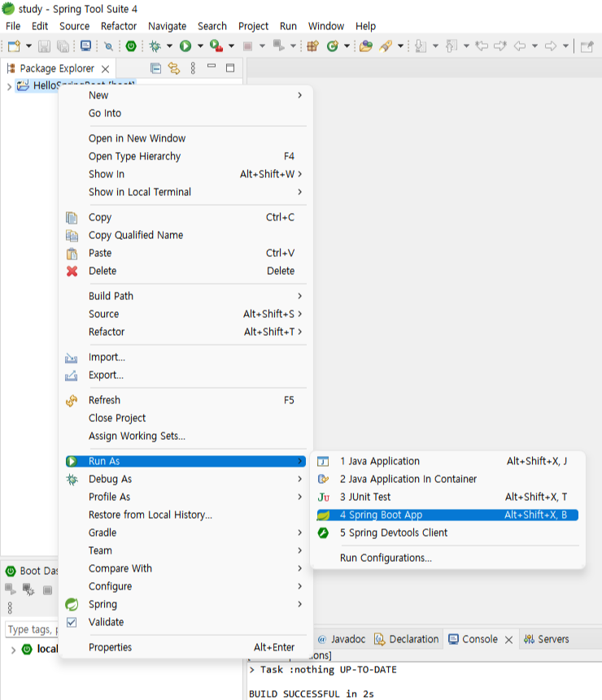Click the Debug bug toolbar icon
Image resolution: width=602 pixels, height=700 pixels.
[x=155, y=46]
